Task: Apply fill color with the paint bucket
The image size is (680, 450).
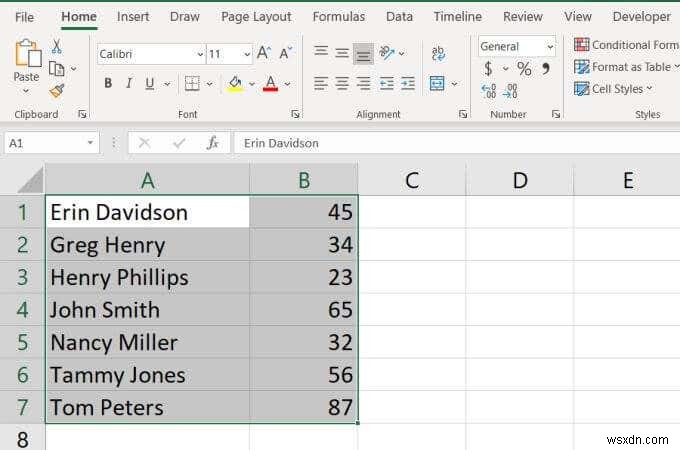Action: click(x=235, y=83)
